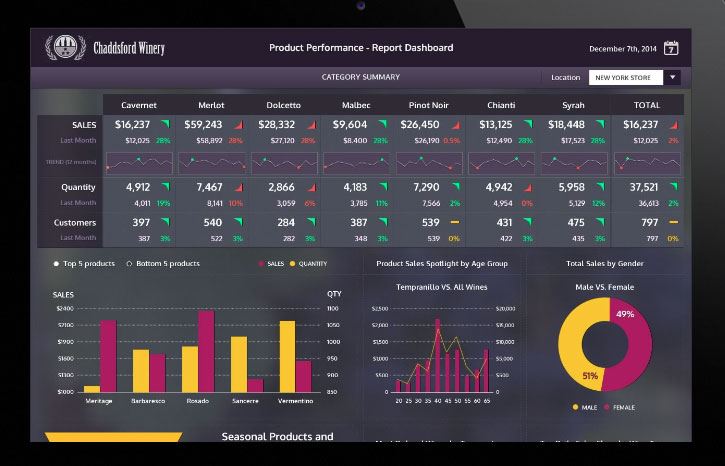Open the Syrah column header

[x=573, y=105]
